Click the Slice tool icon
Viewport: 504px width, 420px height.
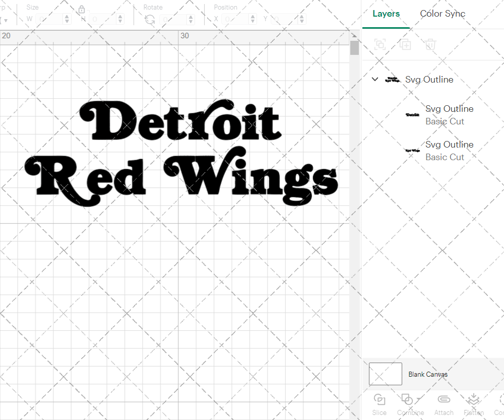click(380, 400)
